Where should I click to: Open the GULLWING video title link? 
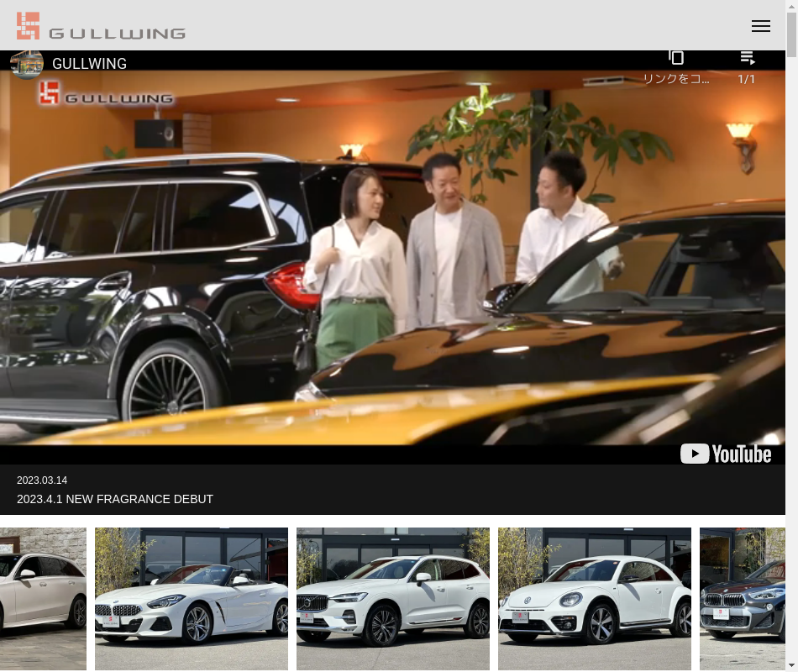tap(89, 64)
